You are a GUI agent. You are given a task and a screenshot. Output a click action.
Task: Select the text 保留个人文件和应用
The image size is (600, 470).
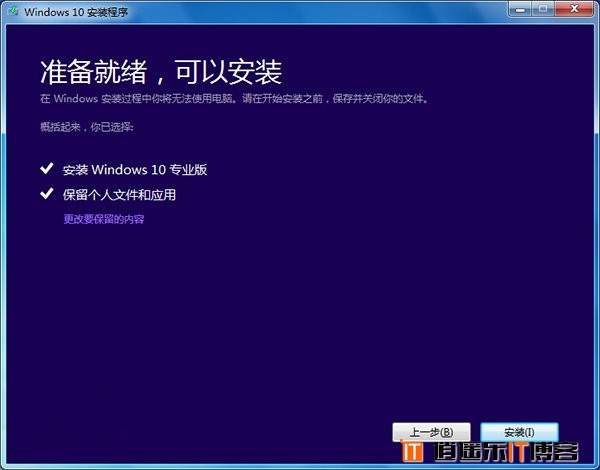[x=119, y=195]
